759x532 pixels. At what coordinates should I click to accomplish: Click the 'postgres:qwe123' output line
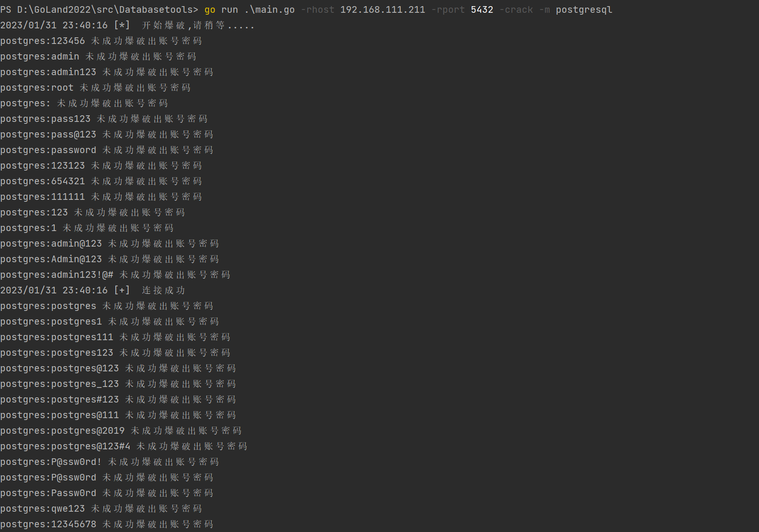(101, 508)
